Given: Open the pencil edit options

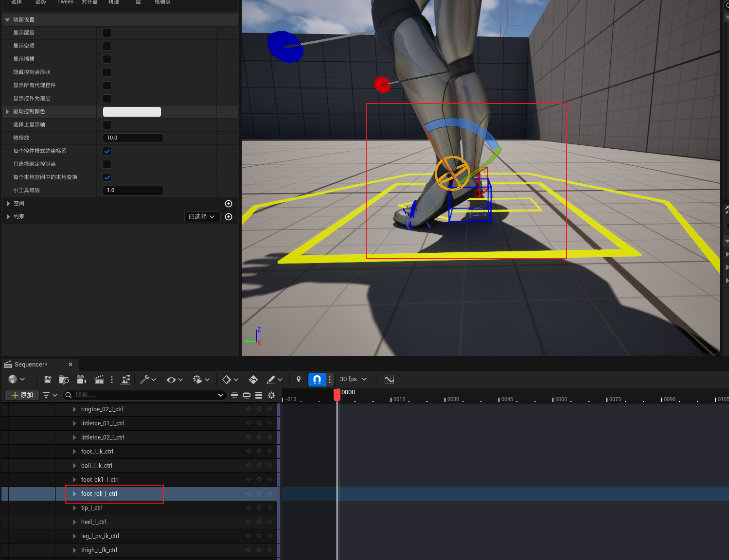Looking at the screenshot, I should point(275,379).
